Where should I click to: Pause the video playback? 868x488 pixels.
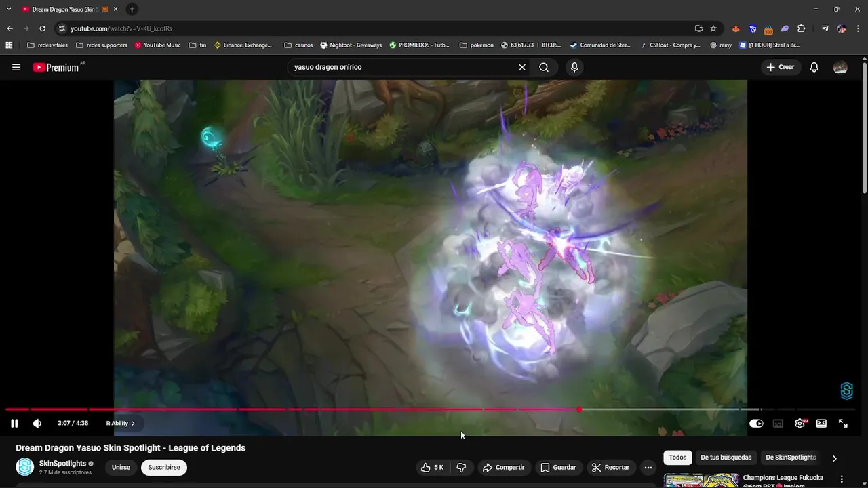pyautogui.click(x=14, y=423)
